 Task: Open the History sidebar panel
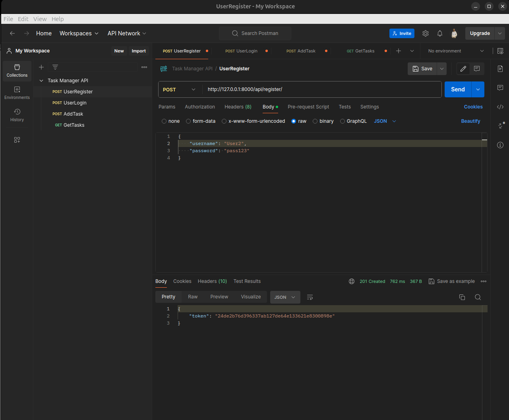coord(17,115)
